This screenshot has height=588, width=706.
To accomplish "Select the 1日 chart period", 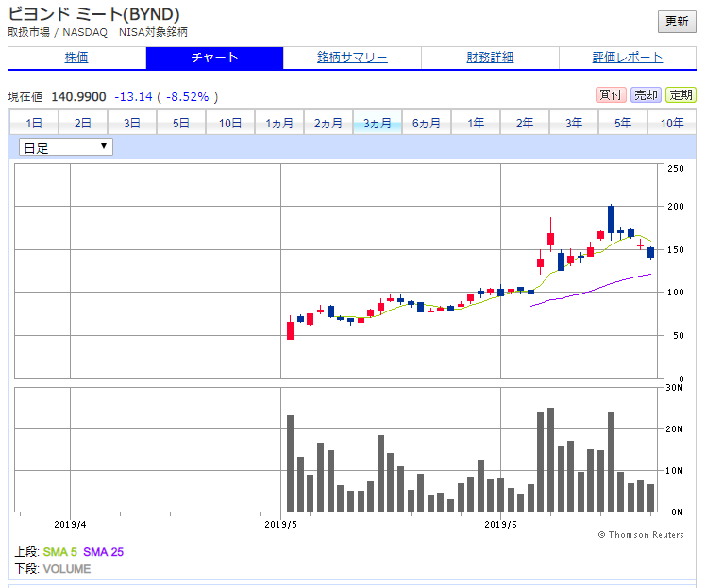I will click(34, 123).
